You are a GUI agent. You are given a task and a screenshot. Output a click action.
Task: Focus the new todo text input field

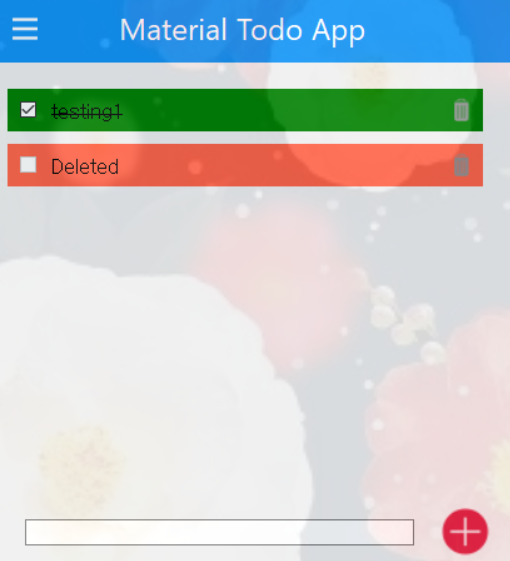(219, 532)
